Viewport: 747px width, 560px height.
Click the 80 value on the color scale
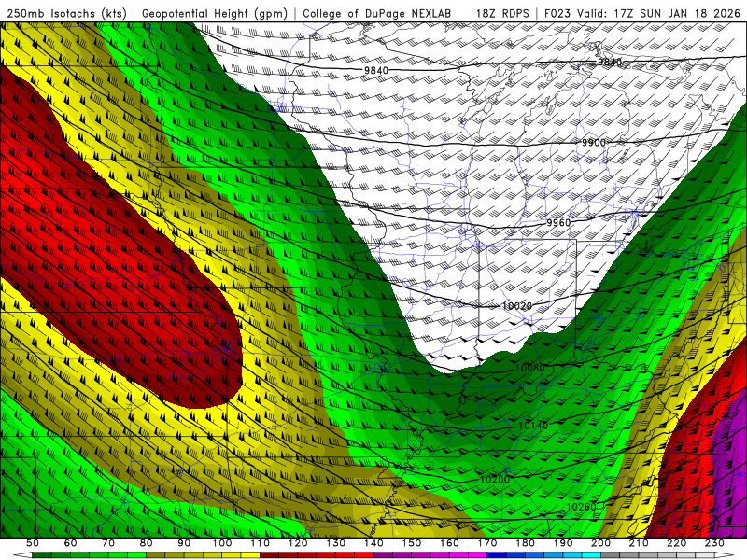point(147,543)
